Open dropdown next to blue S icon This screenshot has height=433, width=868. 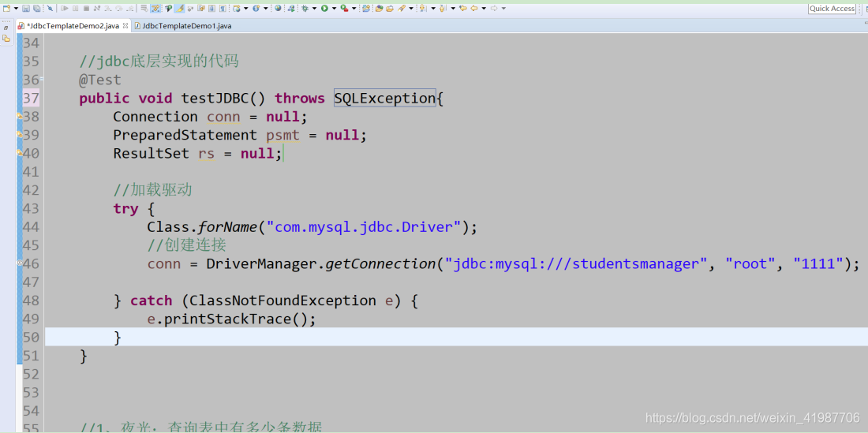[x=266, y=9]
